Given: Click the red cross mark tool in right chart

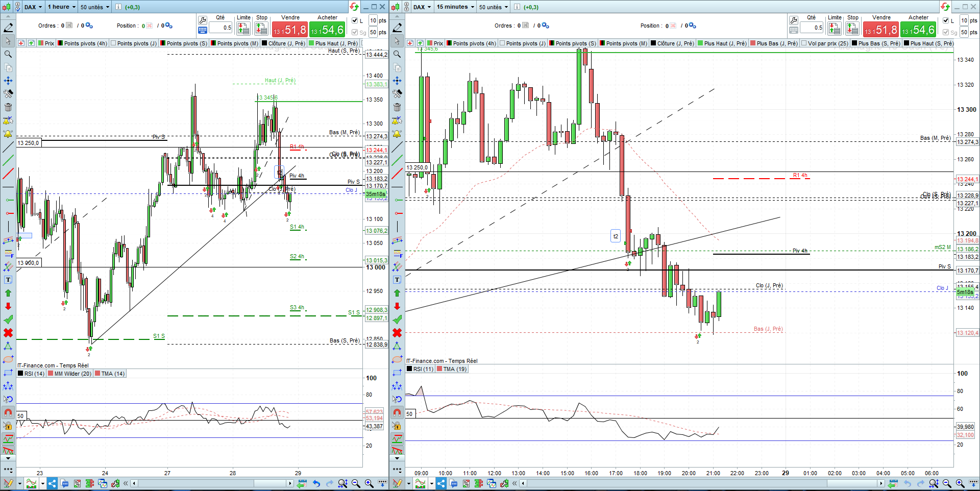Looking at the screenshot, I should point(397,333).
